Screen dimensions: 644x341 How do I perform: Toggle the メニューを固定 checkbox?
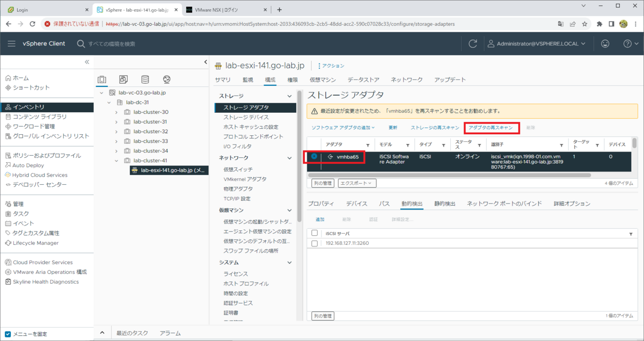6,333
